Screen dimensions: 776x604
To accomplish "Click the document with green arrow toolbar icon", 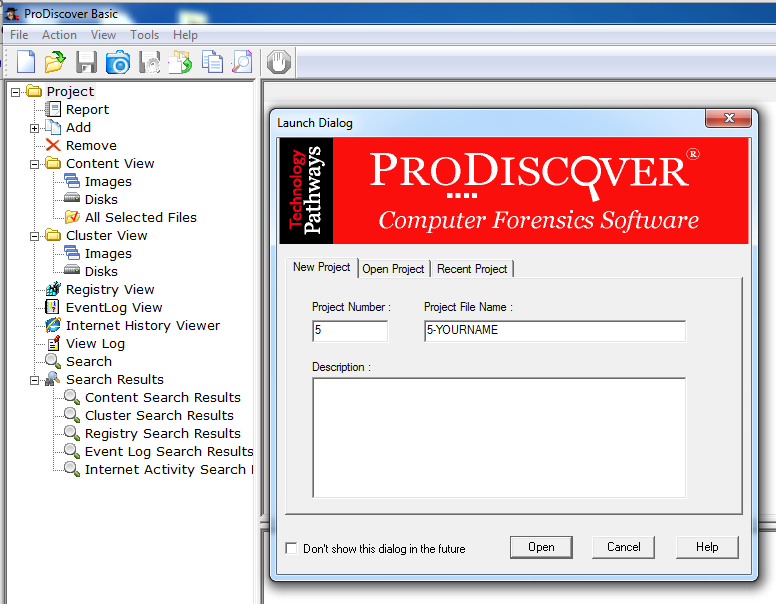I will point(181,62).
